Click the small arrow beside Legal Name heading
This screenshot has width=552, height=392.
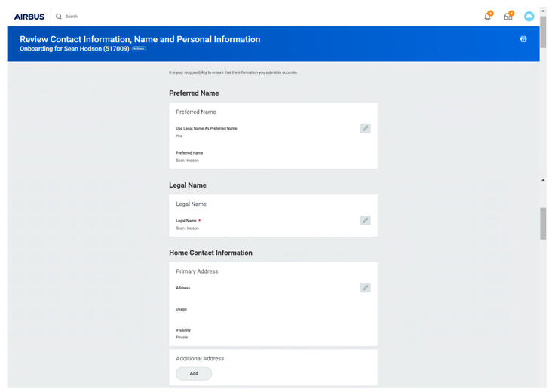(543, 180)
